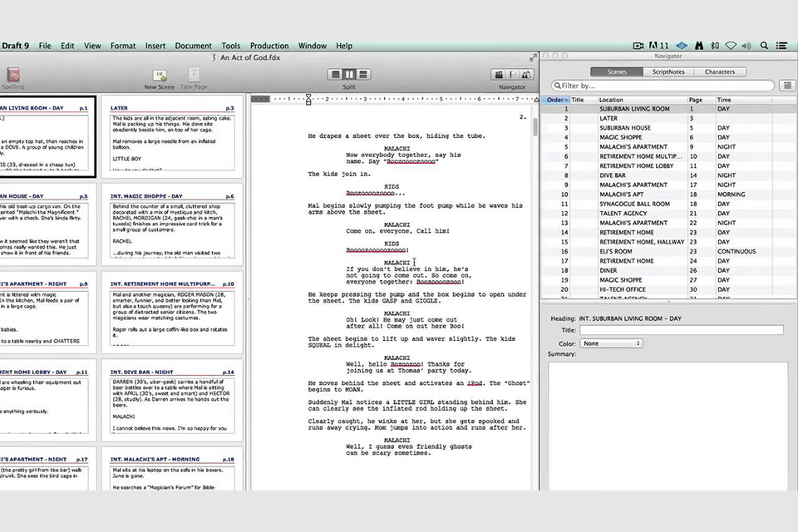The image size is (798, 532).
Task: Select ELI'S ROOM scene row
Action: pos(668,252)
